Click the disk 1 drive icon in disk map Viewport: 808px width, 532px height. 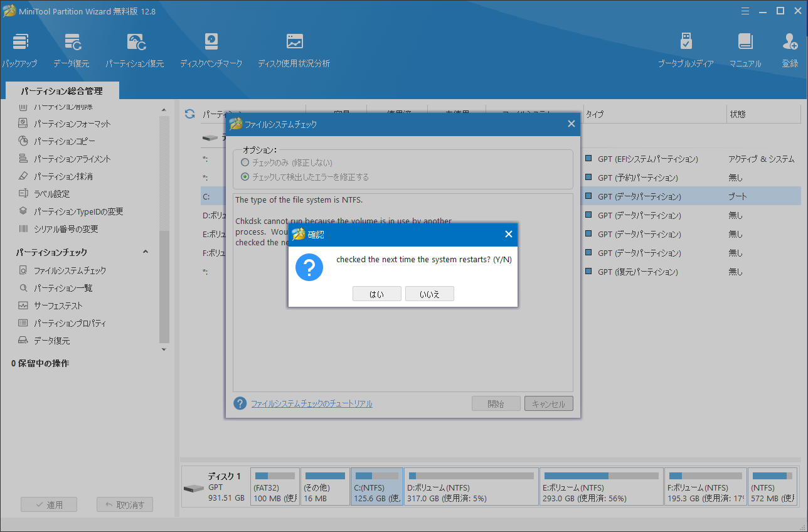coord(193,488)
